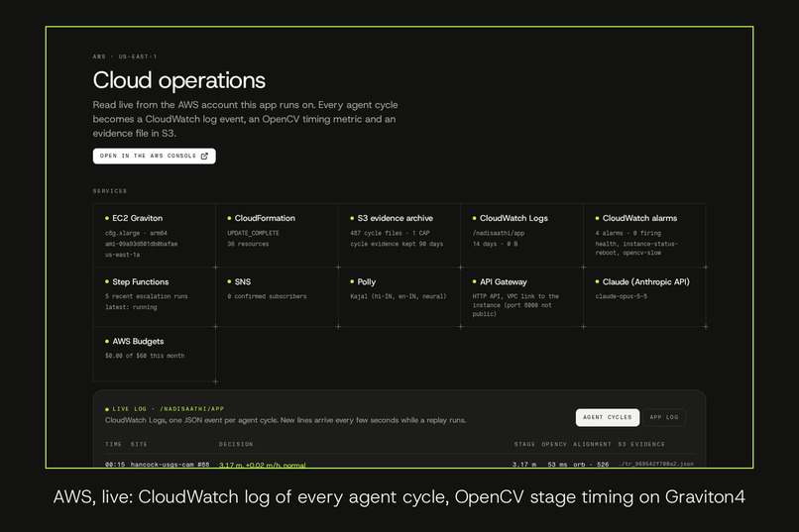Open the S3 evidence archive card title

[395, 218]
